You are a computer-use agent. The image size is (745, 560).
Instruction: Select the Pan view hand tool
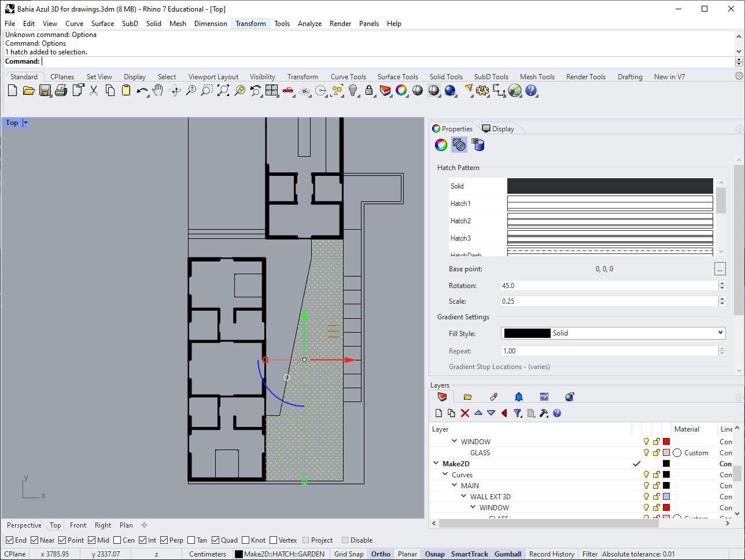click(157, 90)
